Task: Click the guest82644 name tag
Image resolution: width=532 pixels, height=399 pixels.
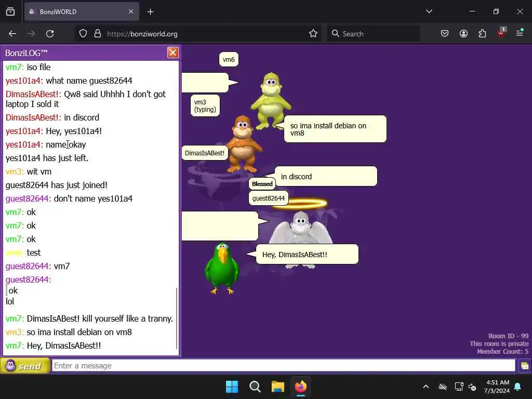Action: [269, 198]
